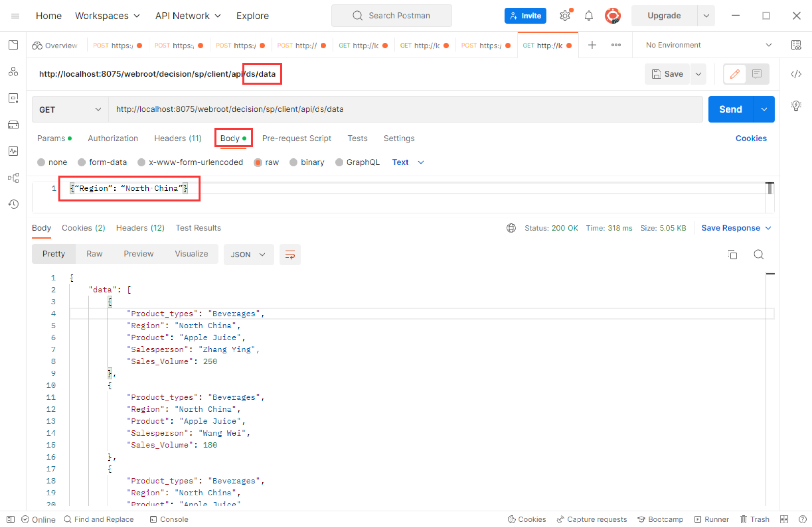Image resolution: width=812 pixels, height=527 pixels.
Task: Open the Headers (12) response tab
Action: pyautogui.click(x=140, y=228)
